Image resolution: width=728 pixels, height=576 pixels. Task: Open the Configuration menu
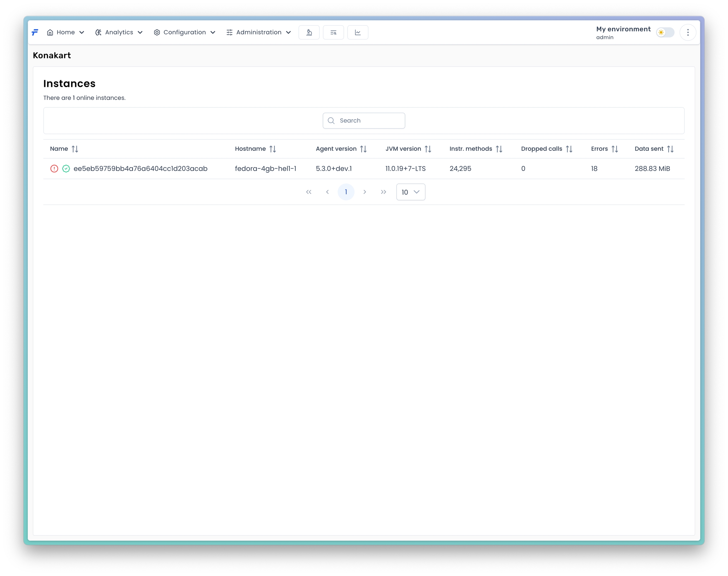coord(184,33)
